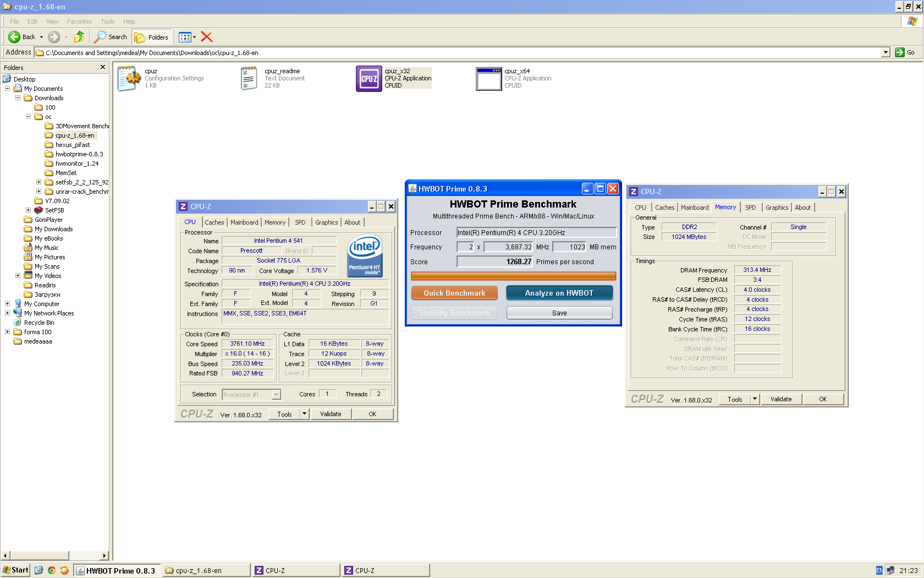The height and width of the screenshot is (578, 924).
Task: Open the Favorites menu in Explorer
Action: point(80,21)
